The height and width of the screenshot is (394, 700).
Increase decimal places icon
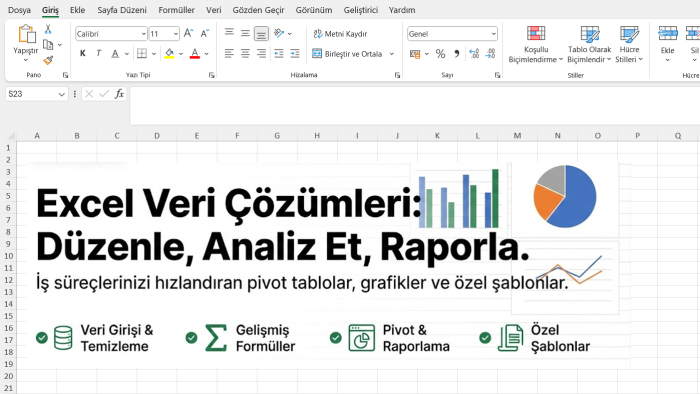(x=474, y=54)
